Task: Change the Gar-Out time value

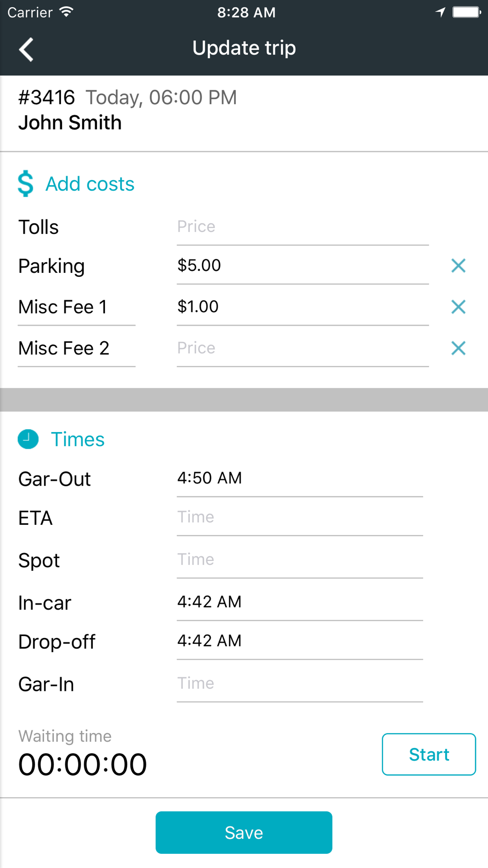Action: [300, 478]
